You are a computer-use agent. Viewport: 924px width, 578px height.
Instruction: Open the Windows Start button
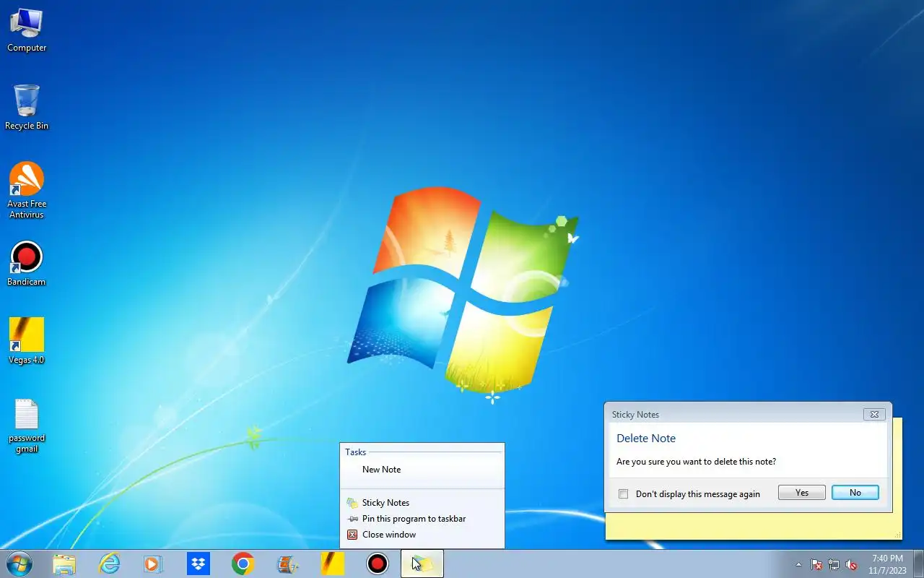[19, 564]
